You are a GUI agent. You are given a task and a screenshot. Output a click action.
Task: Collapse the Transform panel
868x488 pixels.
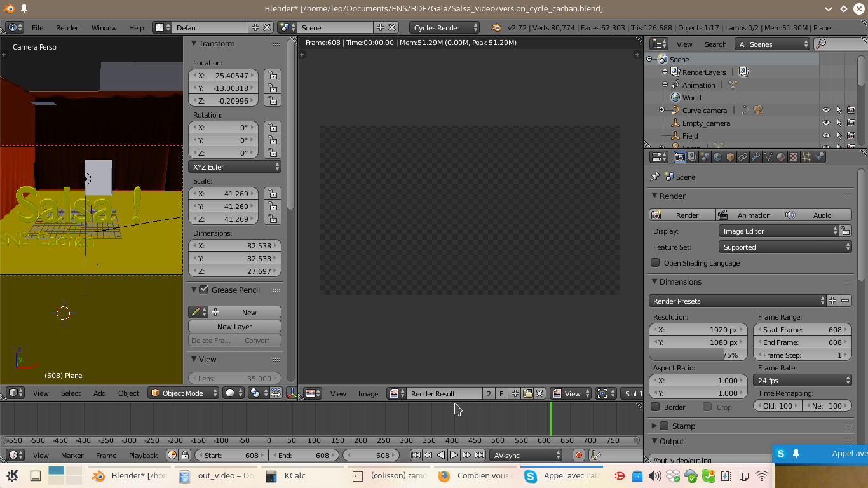click(x=194, y=43)
